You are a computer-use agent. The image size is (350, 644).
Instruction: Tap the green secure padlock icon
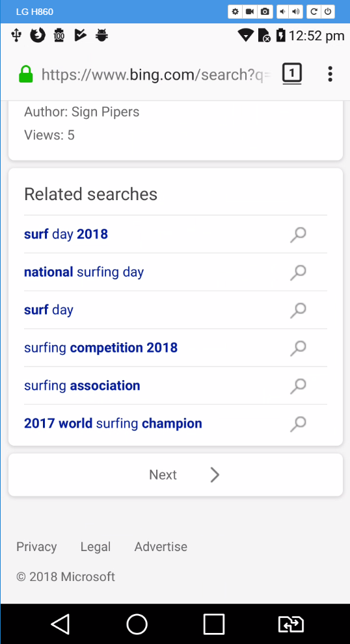point(26,74)
